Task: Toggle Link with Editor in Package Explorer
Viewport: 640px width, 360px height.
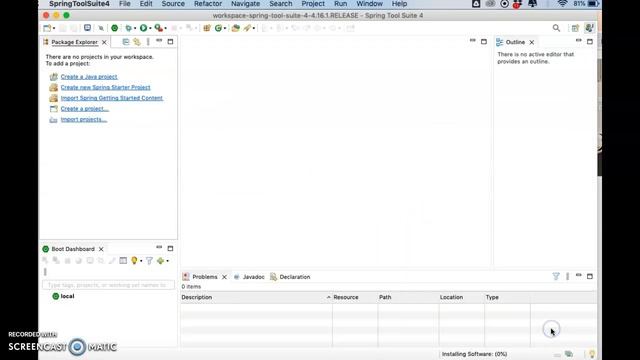Action: click(x=137, y=42)
